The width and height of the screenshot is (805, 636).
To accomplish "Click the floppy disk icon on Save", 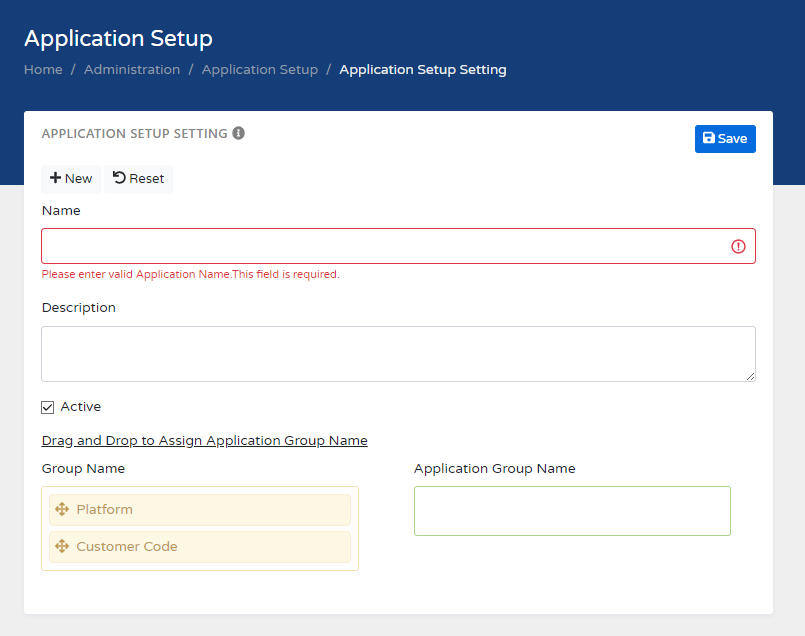I will click(709, 139).
